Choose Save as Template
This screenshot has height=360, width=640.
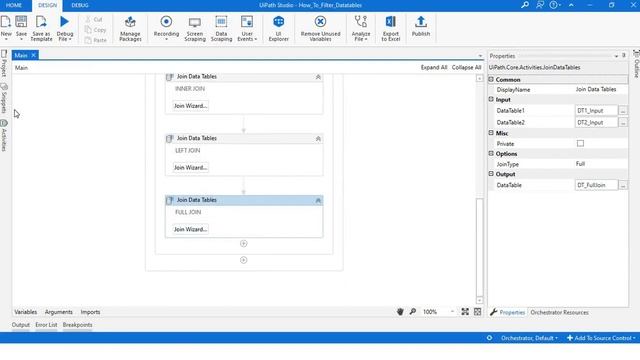tap(41, 28)
